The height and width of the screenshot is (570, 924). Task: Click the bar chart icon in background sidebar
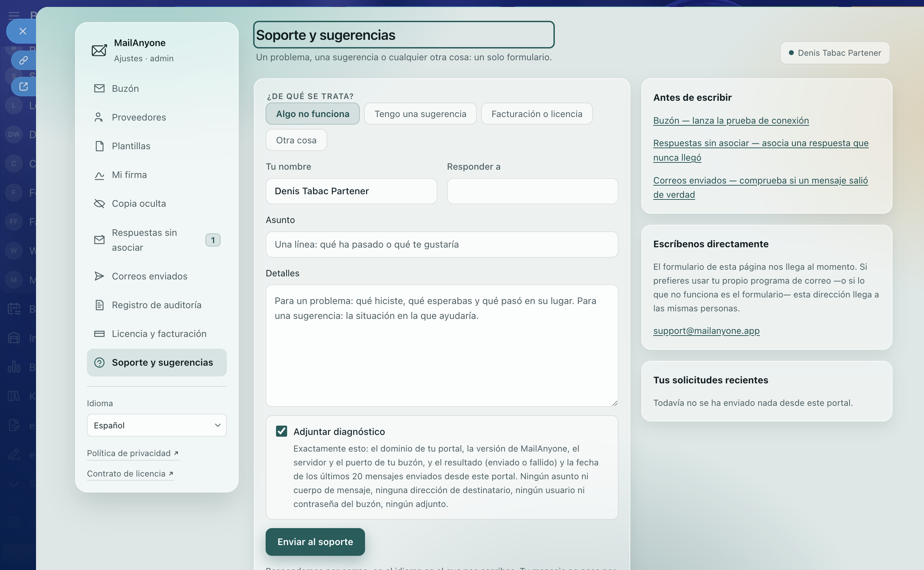click(x=14, y=367)
